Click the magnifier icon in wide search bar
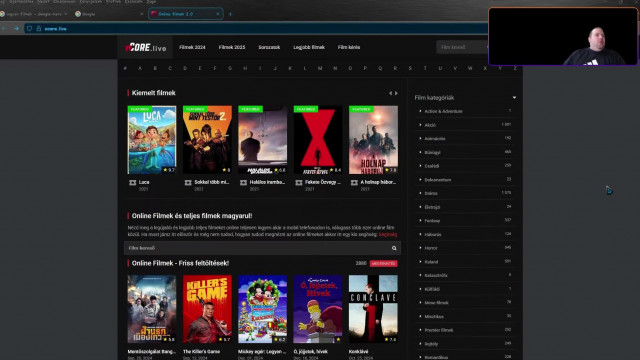Screen dimensions: 640x360 click(x=394, y=248)
